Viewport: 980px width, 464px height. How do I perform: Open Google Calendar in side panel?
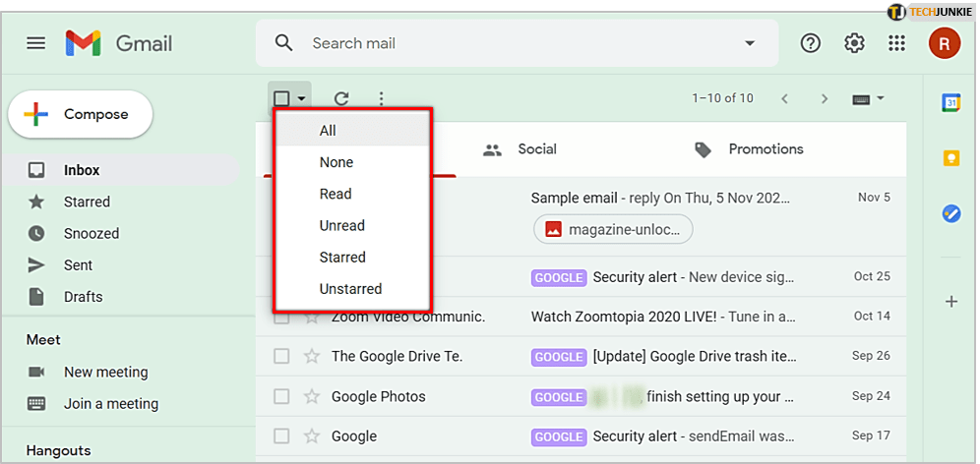tap(951, 103)
